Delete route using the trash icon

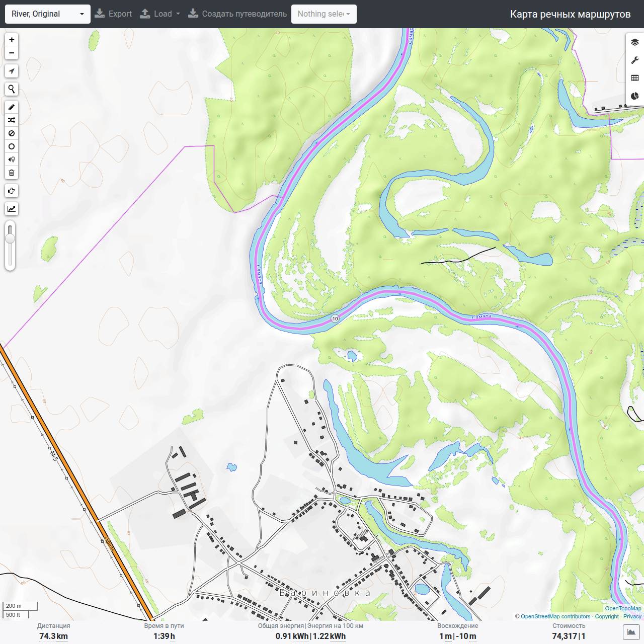point(12,173)
